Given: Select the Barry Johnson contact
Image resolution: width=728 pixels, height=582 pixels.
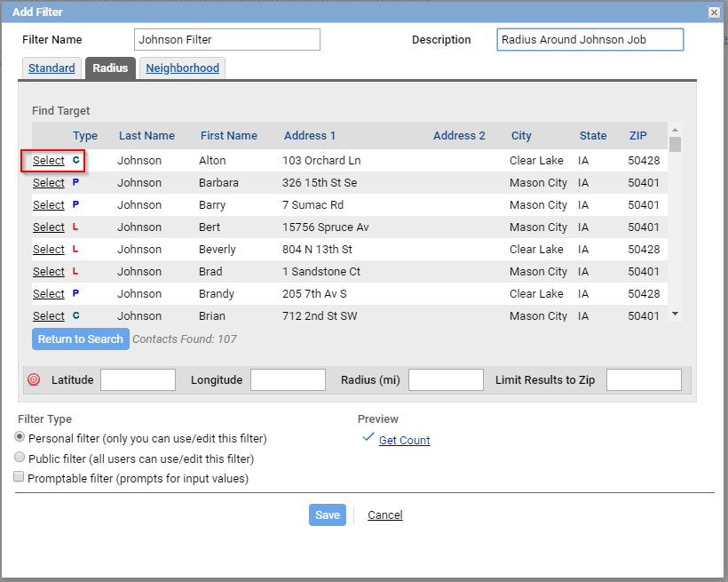Looking at the screenshot, I should coord(48,205).
